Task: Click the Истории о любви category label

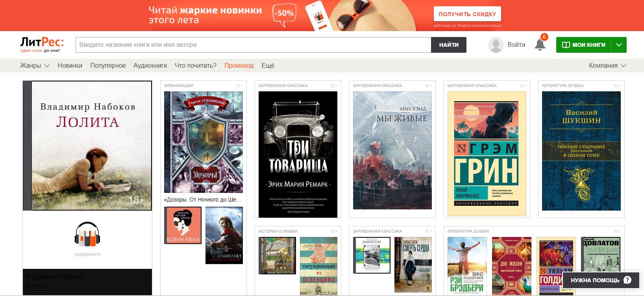Action: click(278, 231)
